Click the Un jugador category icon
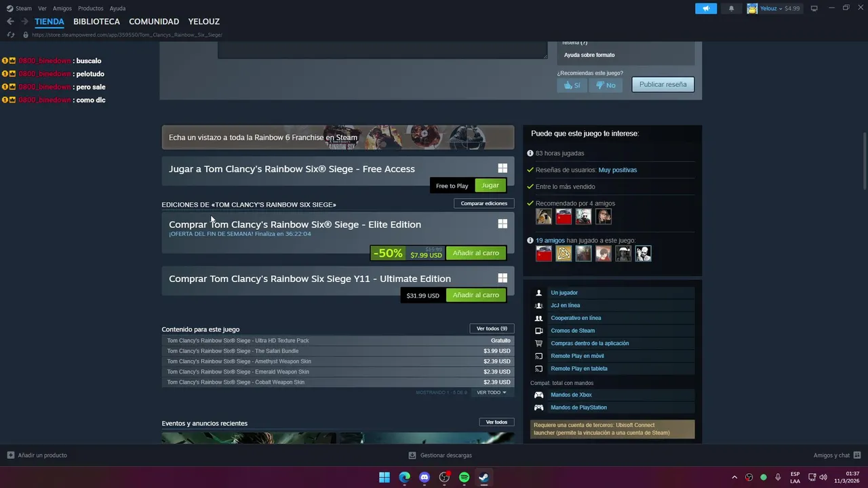This screenshot has width=868, height=488. 539,293
